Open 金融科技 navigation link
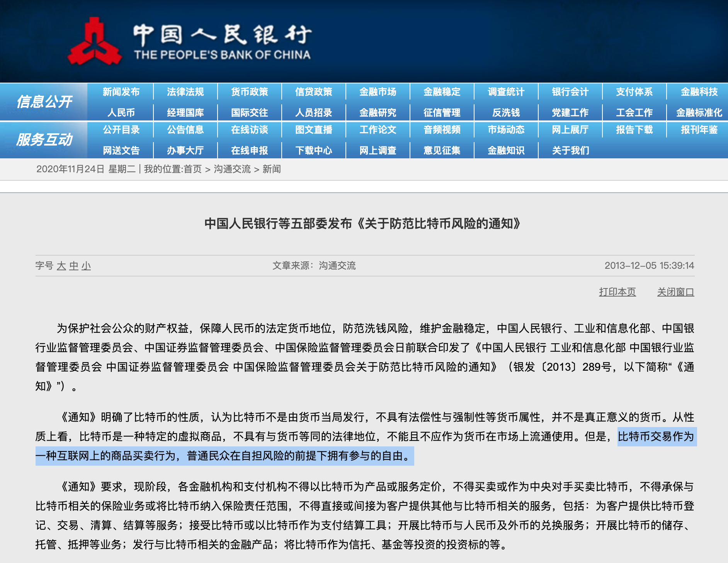Viewport: 728px width, 563px height. pyautogui.click(x=699, y=92)
